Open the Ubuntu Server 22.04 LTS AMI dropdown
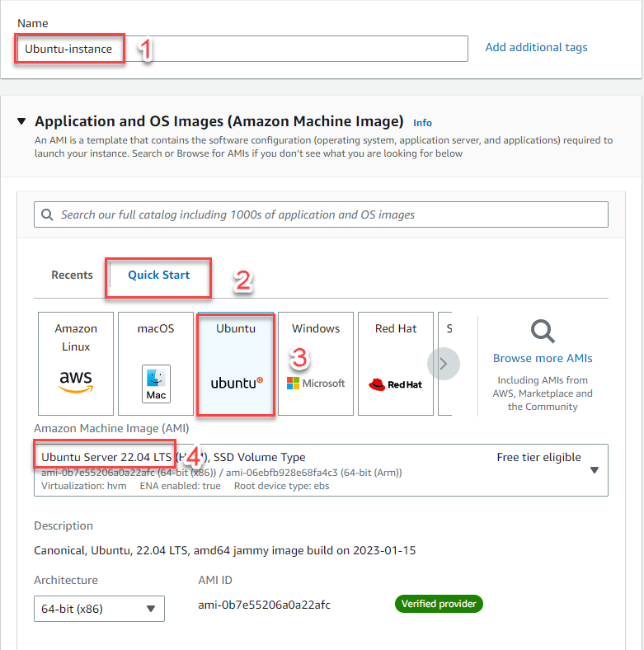 pyautogui.click(x=321, y=470)
